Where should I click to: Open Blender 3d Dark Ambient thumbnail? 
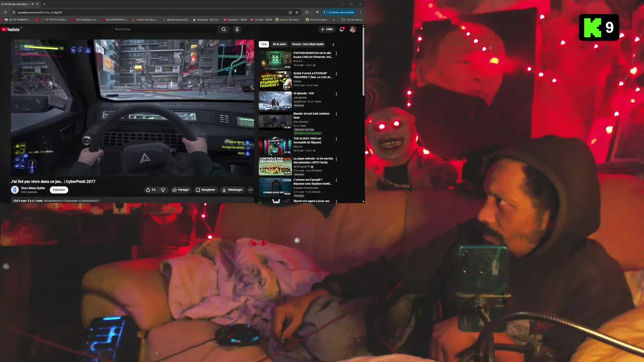pos(275,121)
